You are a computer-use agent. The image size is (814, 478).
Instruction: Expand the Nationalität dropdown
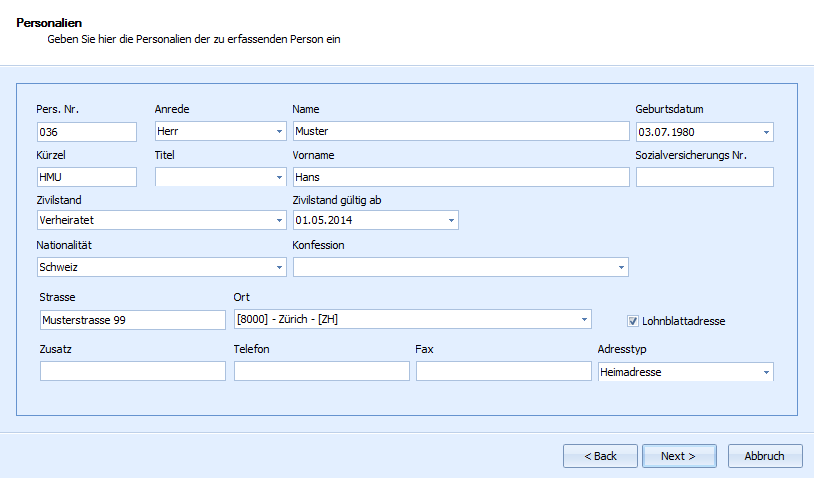(278, 267)
